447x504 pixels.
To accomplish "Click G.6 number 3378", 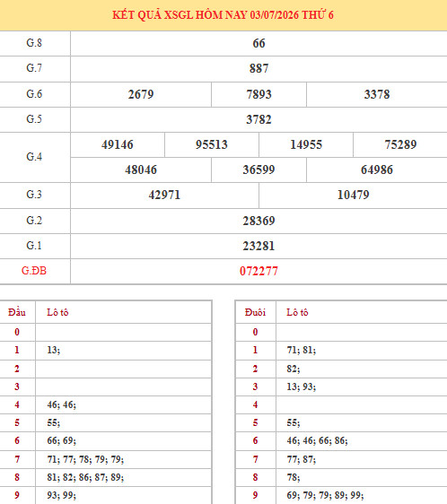I will pos(377,94).
